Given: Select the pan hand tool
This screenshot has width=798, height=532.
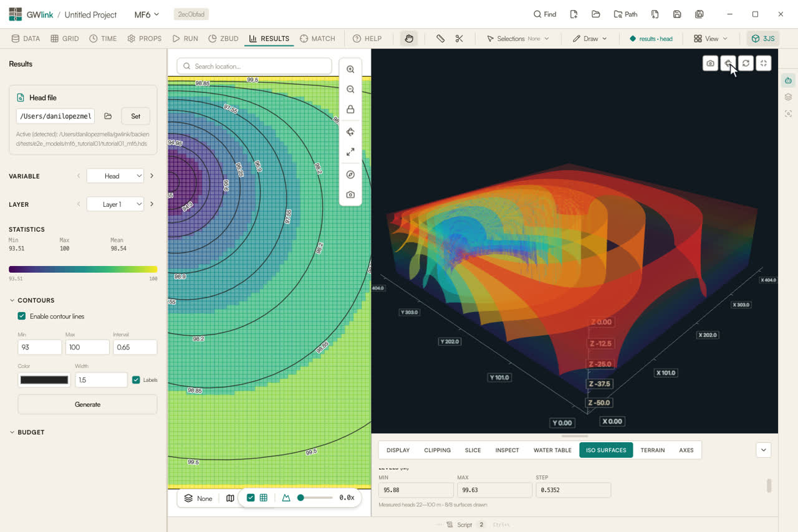Looking at the screenshot, I should point(409,39).
